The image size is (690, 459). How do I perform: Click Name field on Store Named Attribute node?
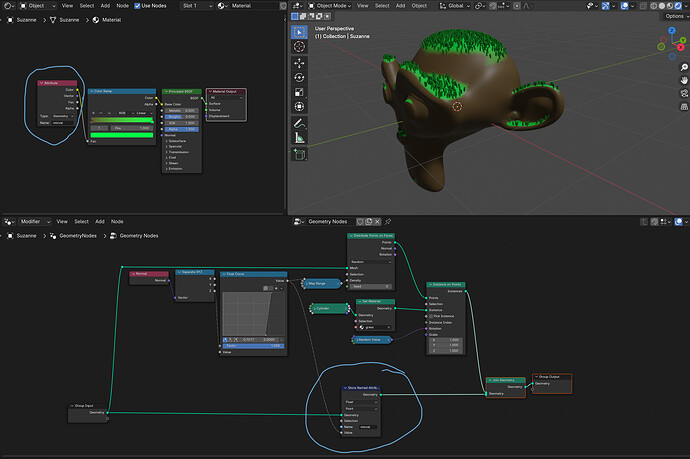(368, 427)
